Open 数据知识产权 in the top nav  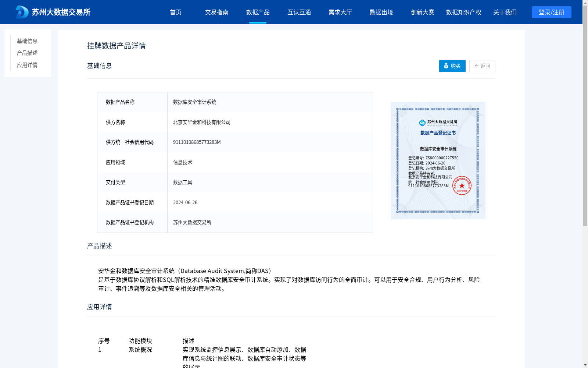click(464, 12)
